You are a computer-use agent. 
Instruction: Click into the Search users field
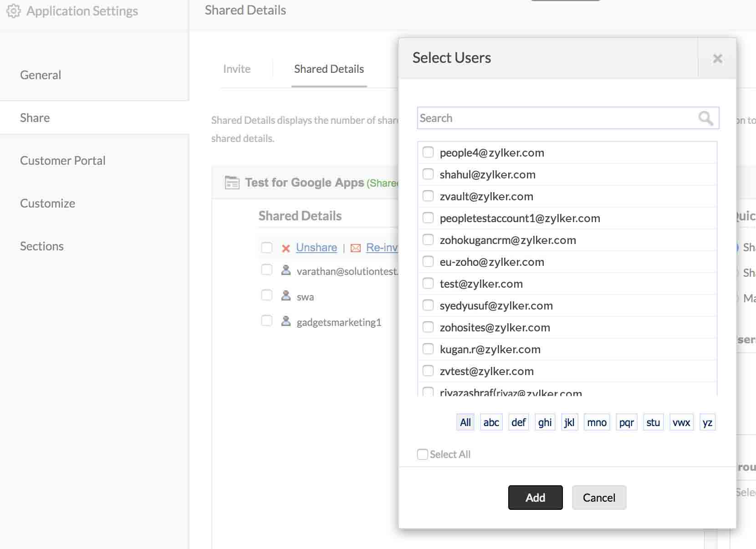(556, 118)
